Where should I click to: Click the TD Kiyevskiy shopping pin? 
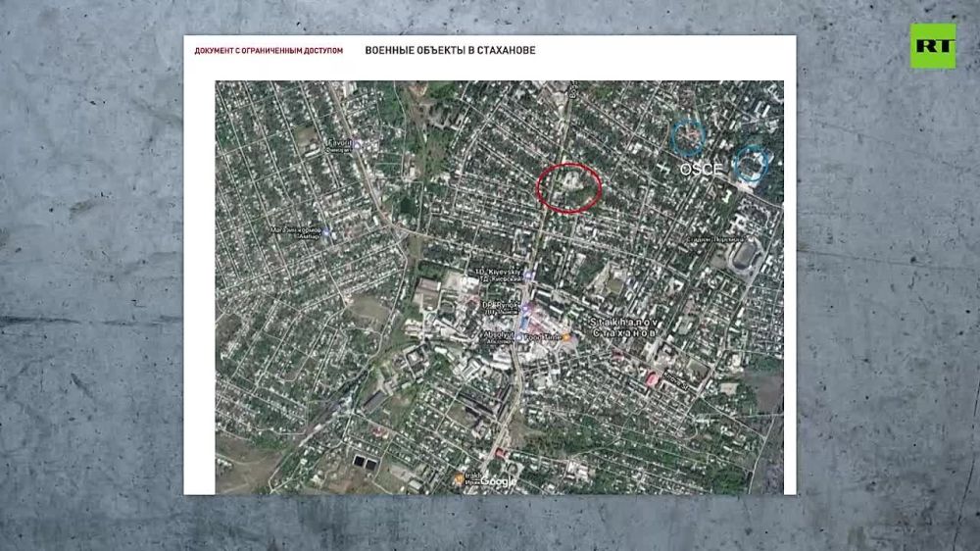(527, 275)
